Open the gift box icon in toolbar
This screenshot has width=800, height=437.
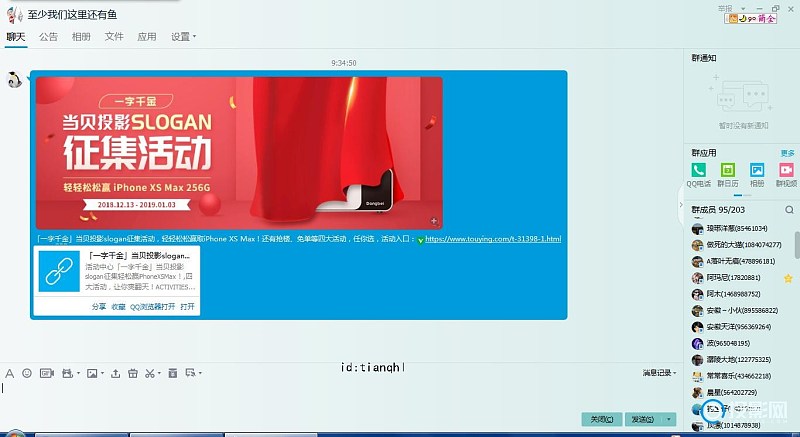(133, 373)
